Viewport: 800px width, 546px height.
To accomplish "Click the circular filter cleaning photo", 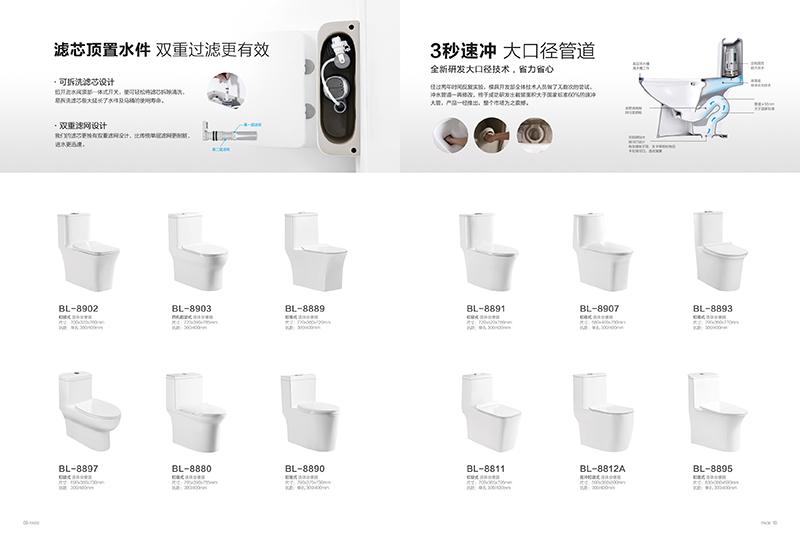I will click(226, 91).
